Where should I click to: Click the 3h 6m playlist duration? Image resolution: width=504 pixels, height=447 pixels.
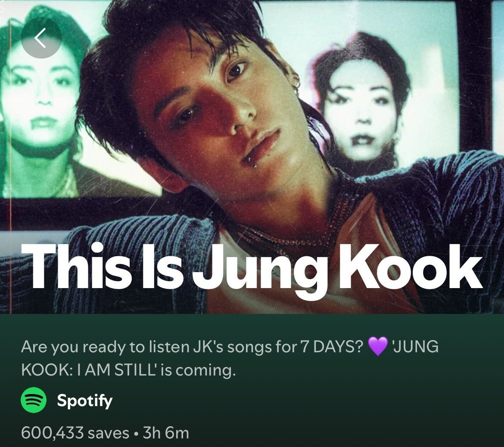(x=166, y=432)
